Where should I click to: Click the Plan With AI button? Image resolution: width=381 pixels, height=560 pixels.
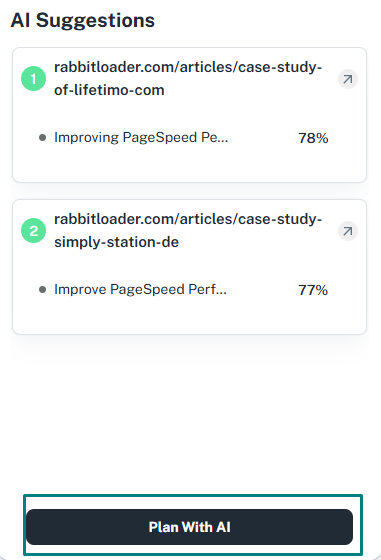pyautogui.click(x=189, y=527)
